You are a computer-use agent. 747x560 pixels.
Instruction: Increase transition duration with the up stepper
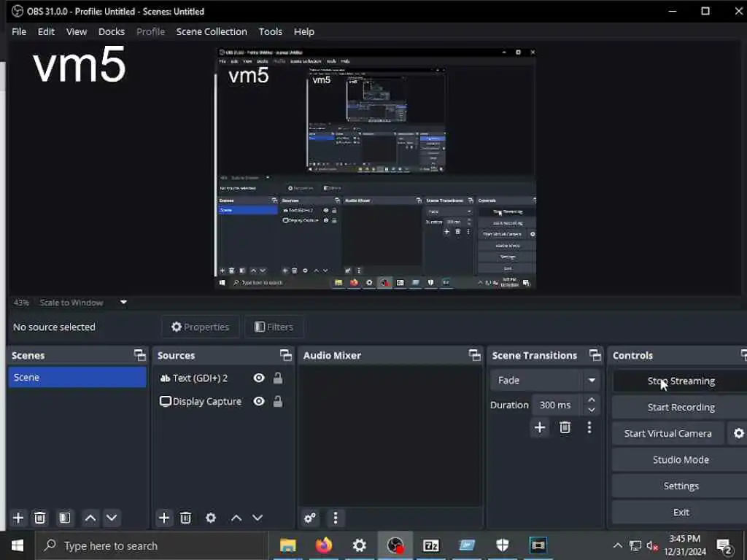[x=591, y=400]
